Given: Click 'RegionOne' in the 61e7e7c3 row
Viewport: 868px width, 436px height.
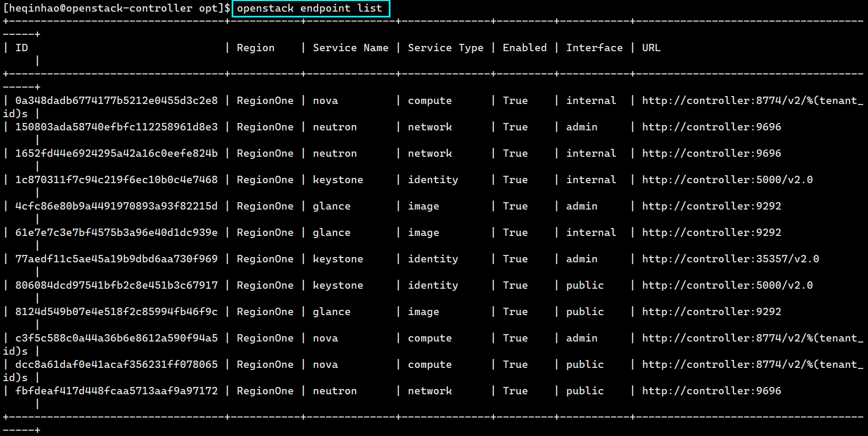Looking at the screenshot, I should (265, 233).
